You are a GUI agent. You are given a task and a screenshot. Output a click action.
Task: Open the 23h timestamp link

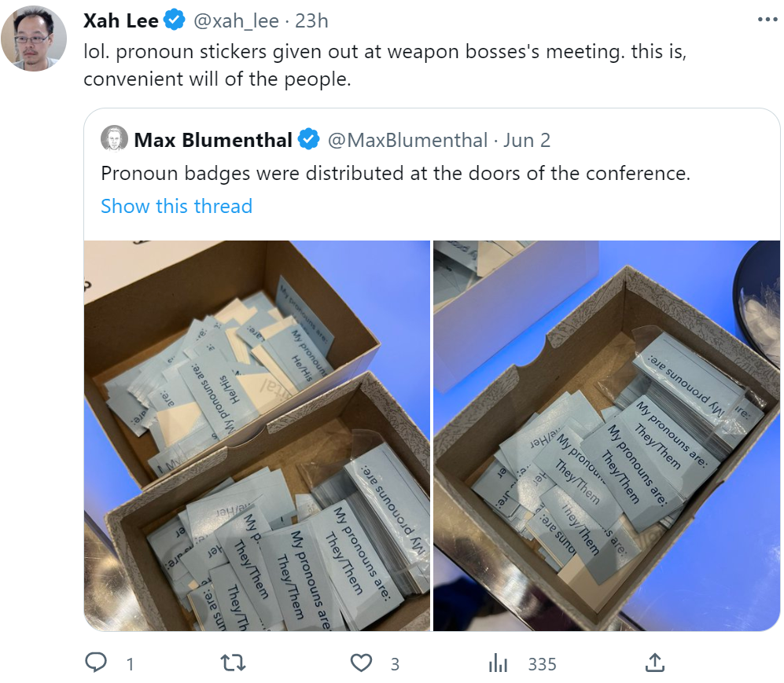click(x=311, y=21)
